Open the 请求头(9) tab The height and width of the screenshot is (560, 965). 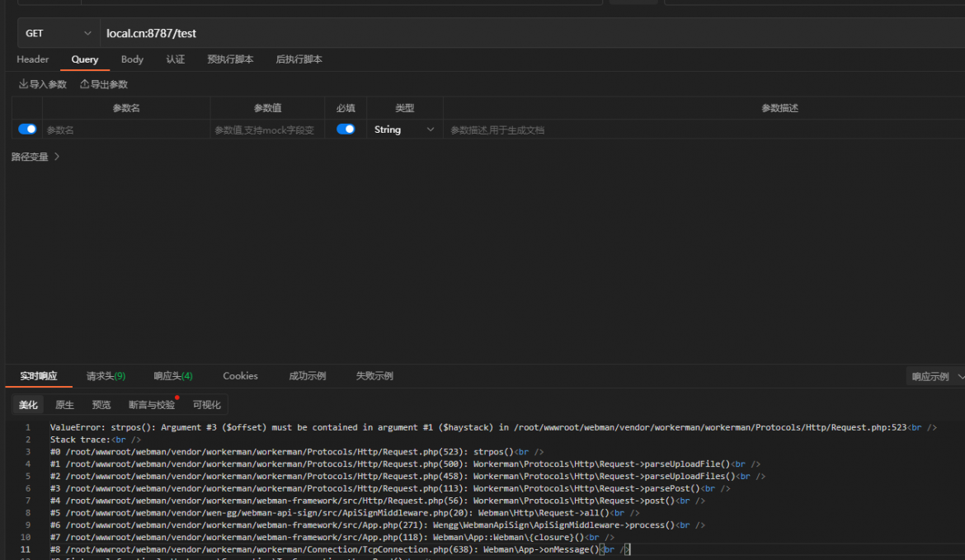coord(106,376)
